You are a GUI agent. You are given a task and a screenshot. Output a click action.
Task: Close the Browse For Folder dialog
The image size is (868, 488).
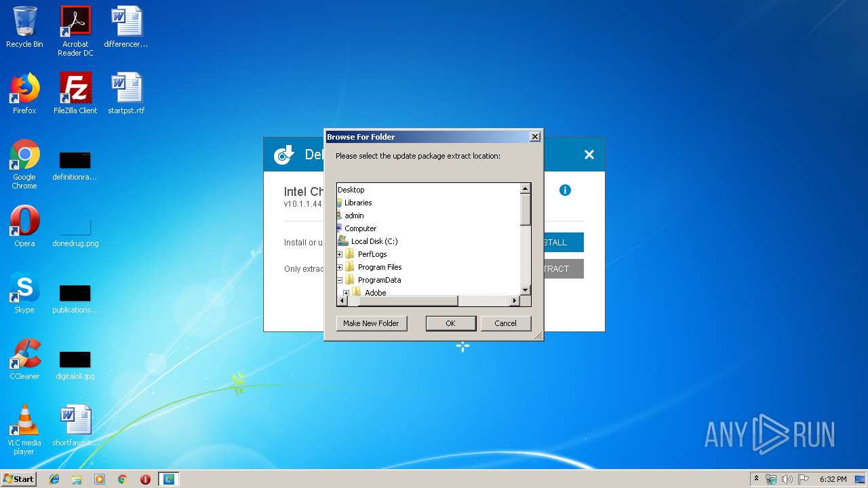click(x=534, y=137)
